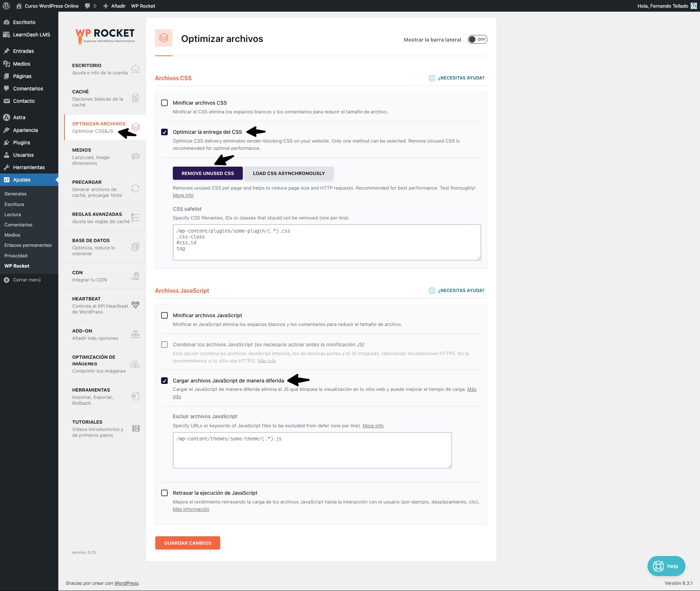Click the Medios image icon
The width and height of the screenshot is (700, 591).
coord(135,156)
